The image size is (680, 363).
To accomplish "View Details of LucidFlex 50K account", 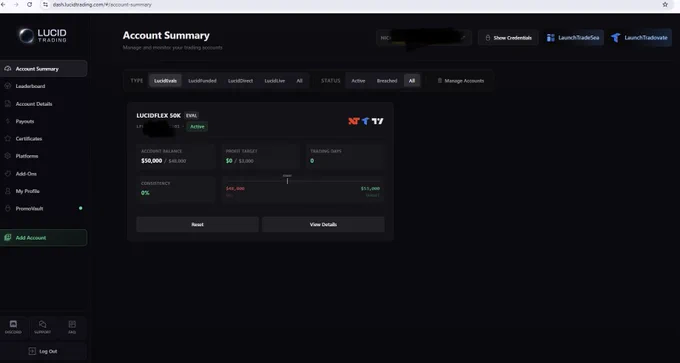I will (x=323, y=225).
